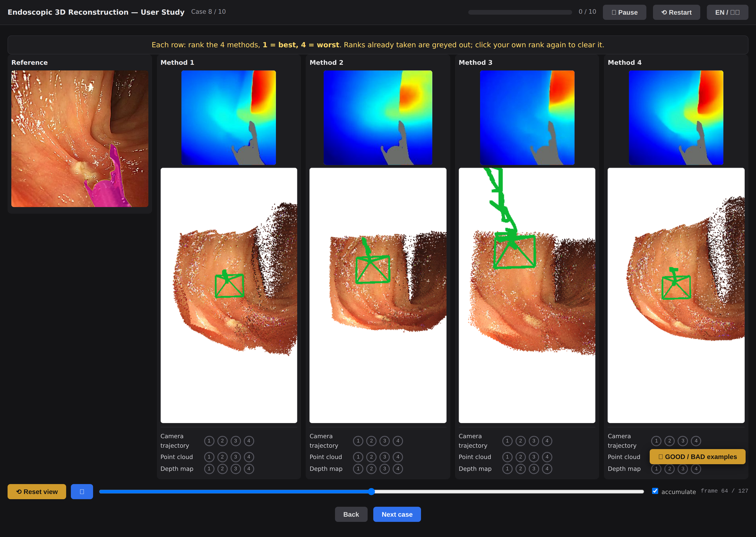This screenshot has height=537, width=756.
Task: Restart the user study
Action: point(676,12)
